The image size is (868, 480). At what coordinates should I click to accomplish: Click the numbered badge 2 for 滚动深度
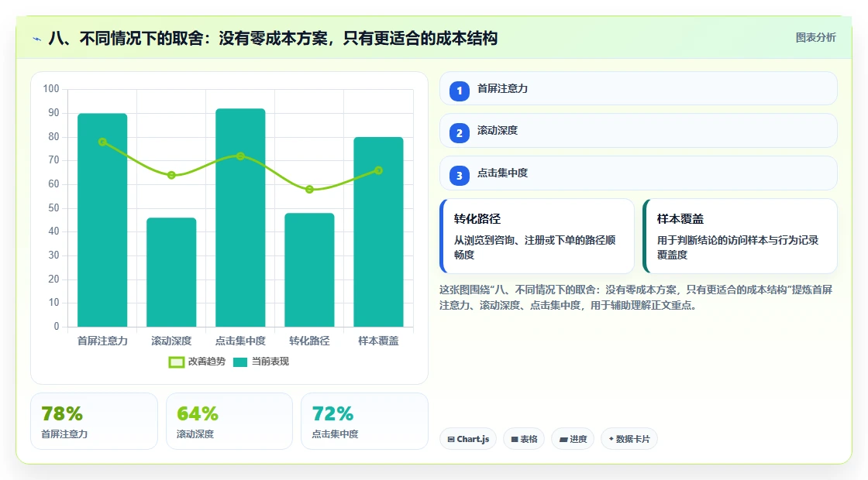coord(459,132)
